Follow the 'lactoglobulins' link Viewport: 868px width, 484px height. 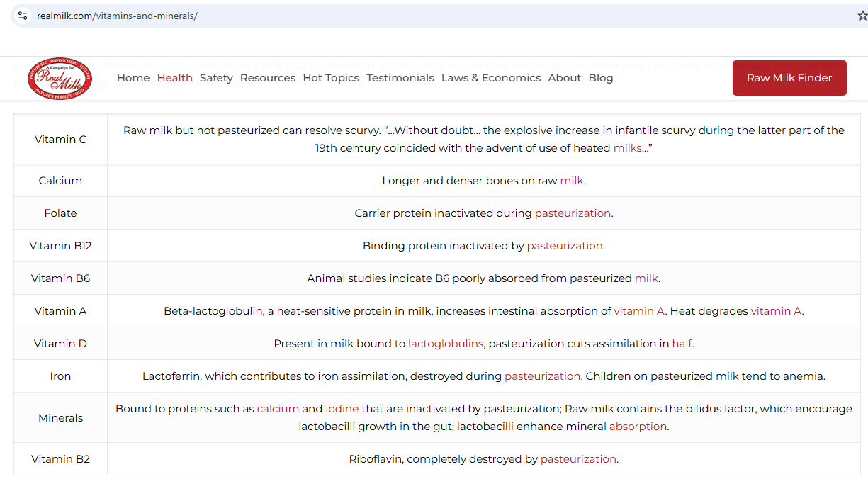coord(446,344)
